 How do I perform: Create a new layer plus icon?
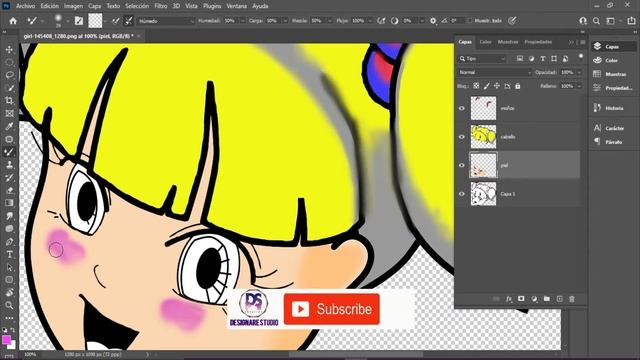[559, 299]
